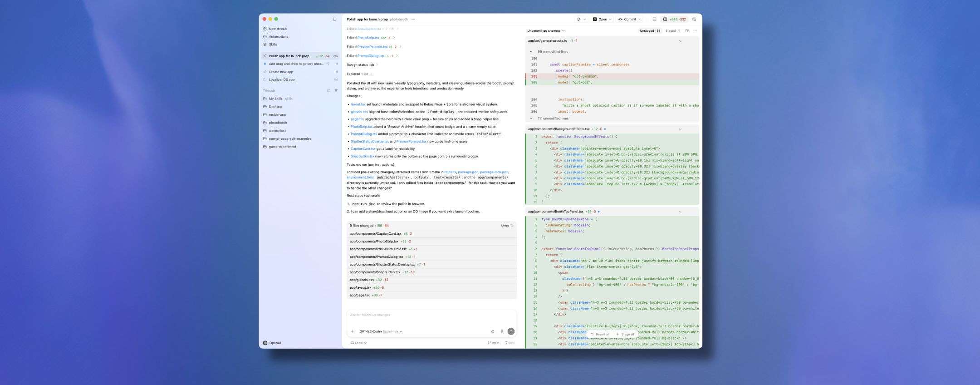This screenshot has width=980, height=385.
Task: Click the filter icon beside Threads
Action: pyautogui.click(x=336, y=91)
